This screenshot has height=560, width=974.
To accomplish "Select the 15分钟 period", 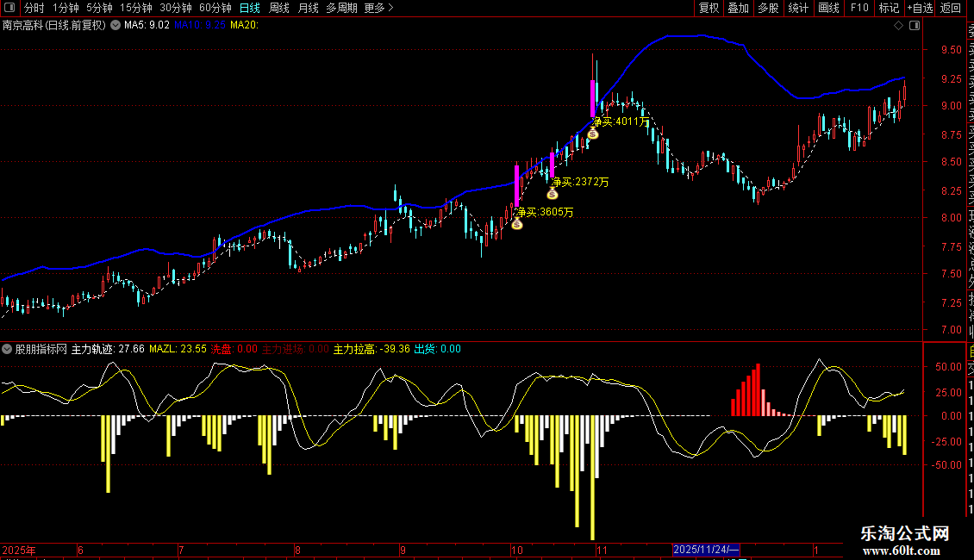I will click(x=136, y=8).
